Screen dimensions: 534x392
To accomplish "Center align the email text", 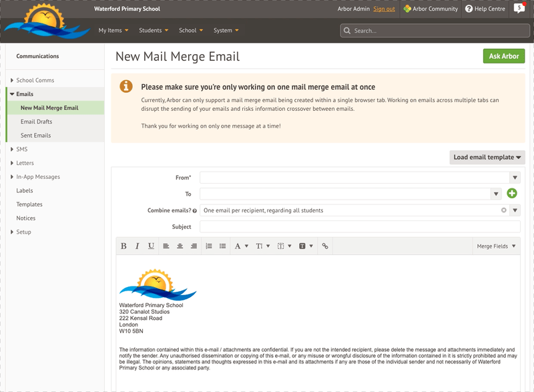I will [x=180, y=246].
